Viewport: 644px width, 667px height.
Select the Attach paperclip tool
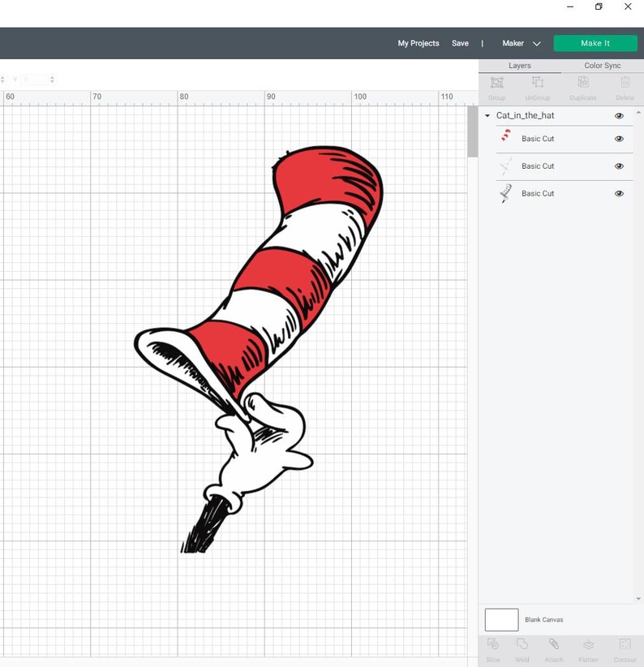tap(553, 644)
